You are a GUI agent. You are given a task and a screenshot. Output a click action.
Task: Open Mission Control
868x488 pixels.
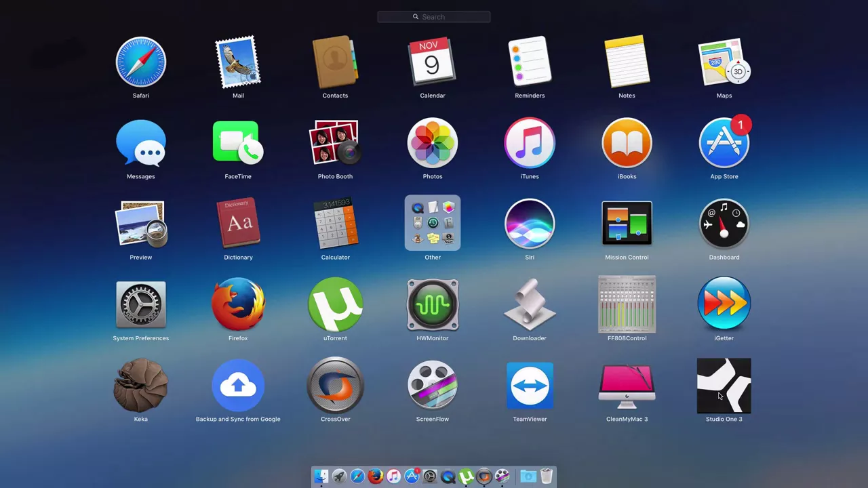pyautogui.click(x=627, y=224)
